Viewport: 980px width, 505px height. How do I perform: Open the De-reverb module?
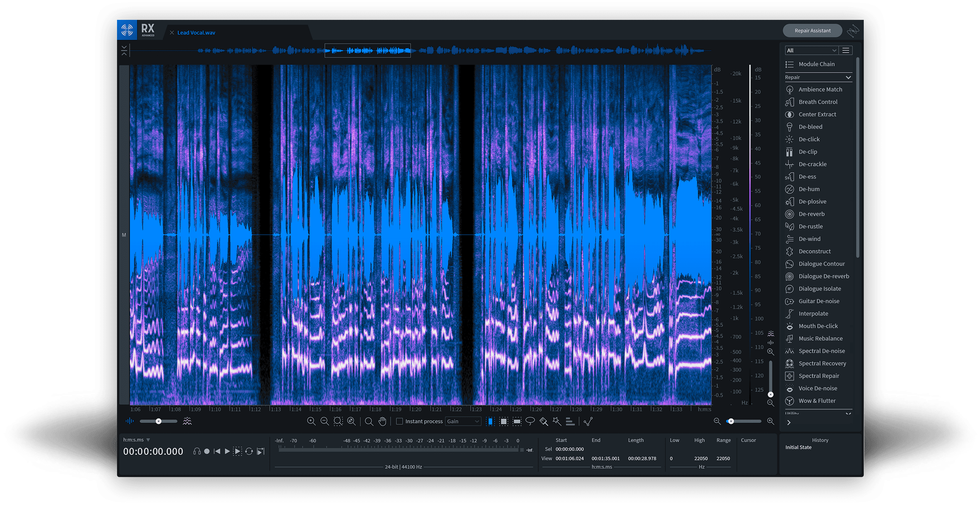(818, 214)
